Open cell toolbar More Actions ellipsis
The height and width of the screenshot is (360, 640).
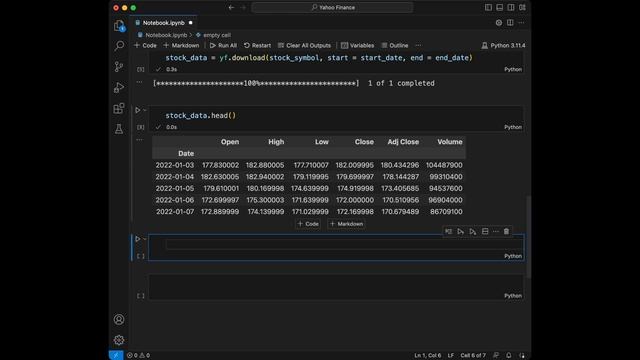point(496,231)
